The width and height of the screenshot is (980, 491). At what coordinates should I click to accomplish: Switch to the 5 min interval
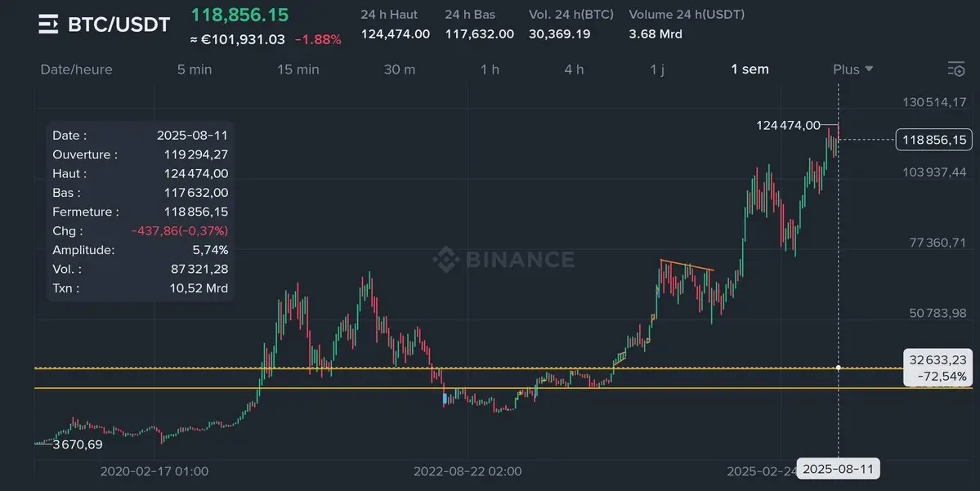[195, 69]
